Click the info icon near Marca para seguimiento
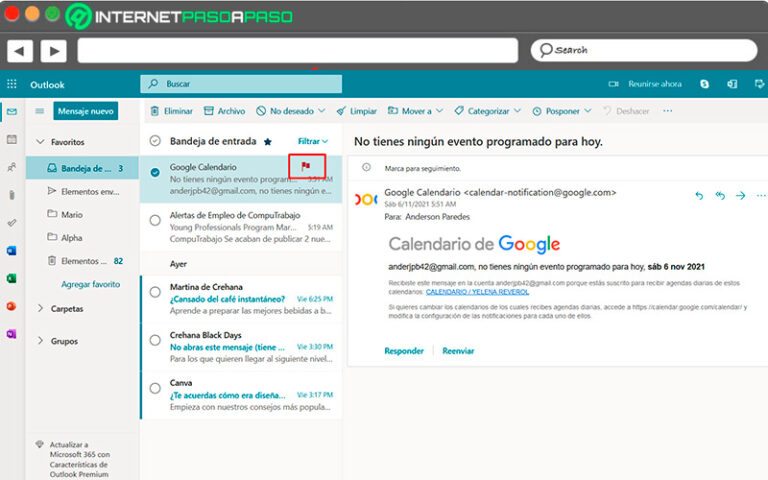Viewport: 768px width, 480px height. (x=366, y=168)
